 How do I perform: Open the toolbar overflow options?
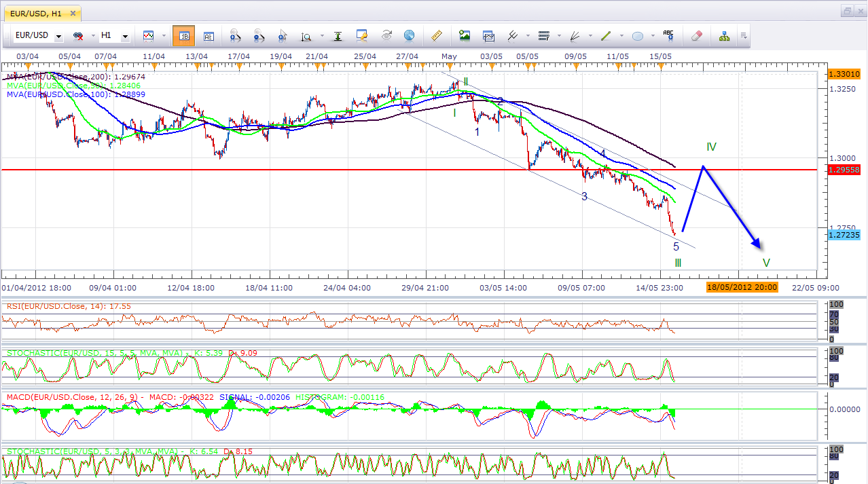click(x=744, y=36)
